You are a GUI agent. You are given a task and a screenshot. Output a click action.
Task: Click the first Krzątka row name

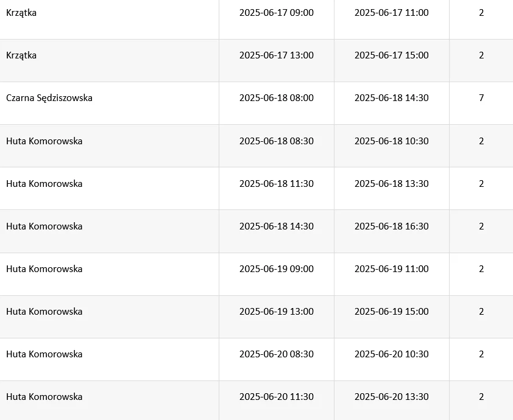(x=21, y=13)
